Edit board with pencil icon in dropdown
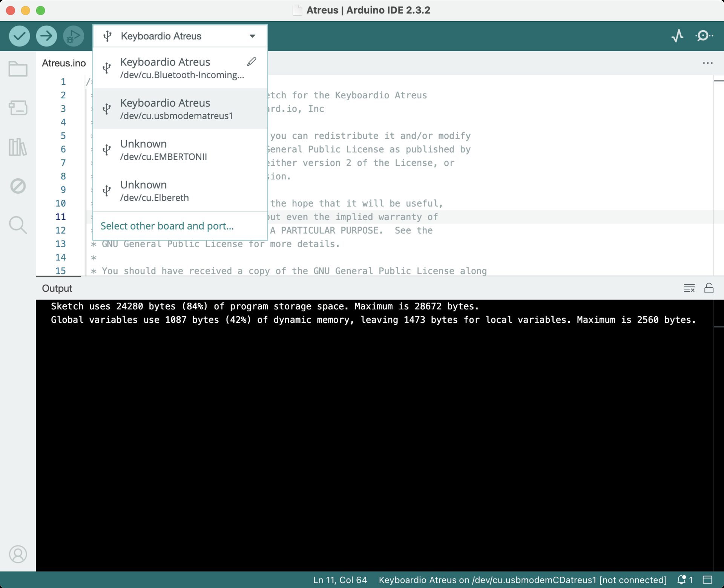Screen dimensions: 724x588 252,62
